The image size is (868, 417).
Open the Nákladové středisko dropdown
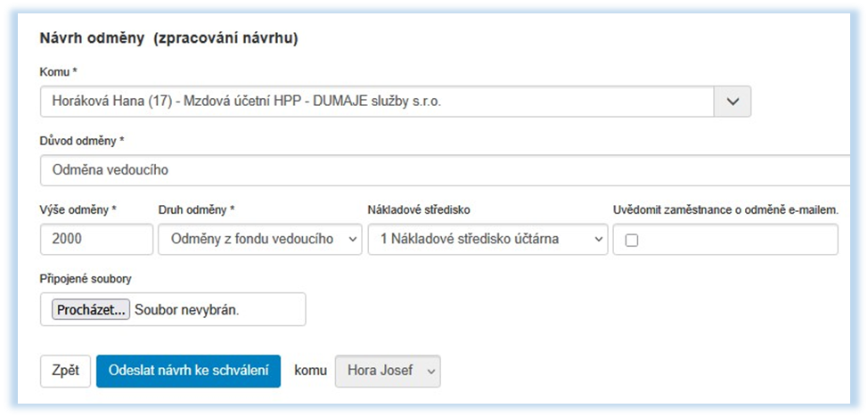point(487,239)
